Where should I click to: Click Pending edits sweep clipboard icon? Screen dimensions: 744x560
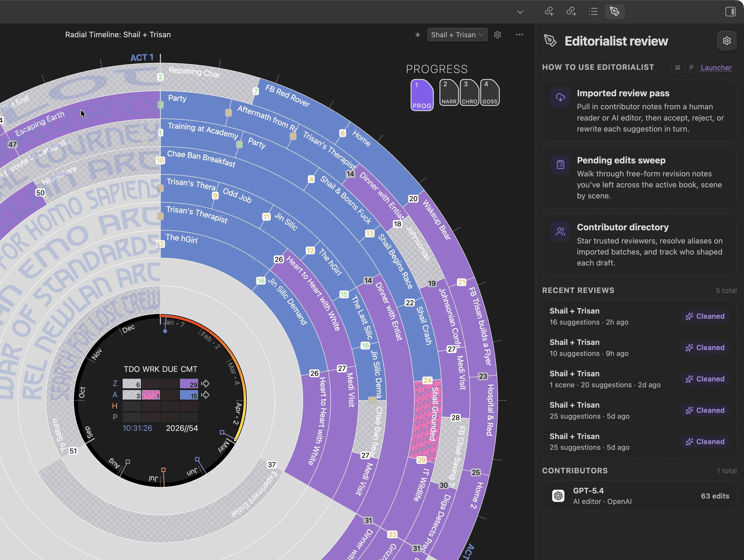pyautogui.click(x=560, y=164)
